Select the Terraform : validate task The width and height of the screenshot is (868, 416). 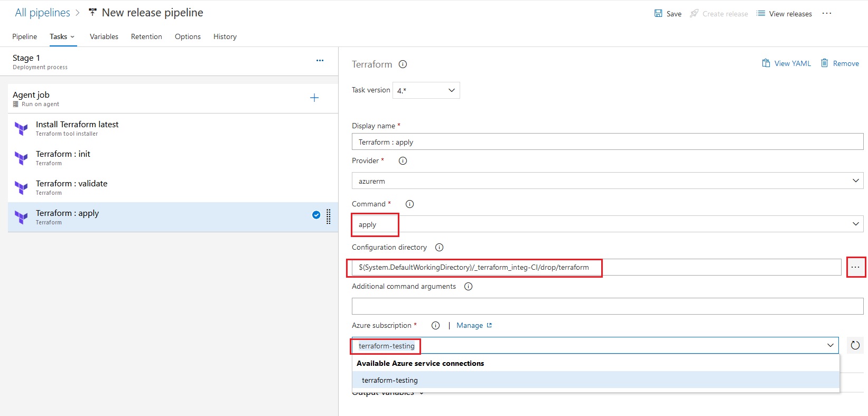pyautogui.click(x=173, y=187)
